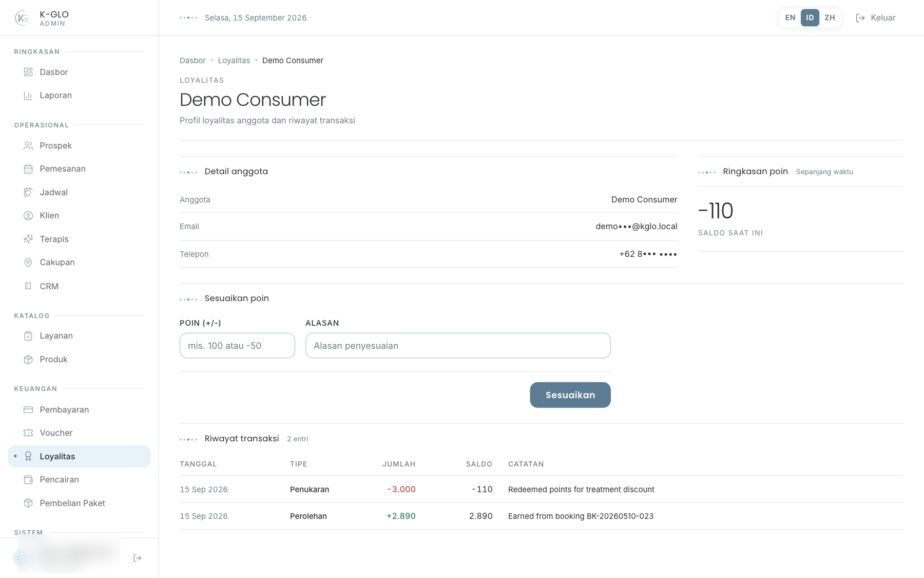Click 'Redeemed points for treatment discount' note
The width and height of the screenshot is (924, 578).
tap(581, 490)
